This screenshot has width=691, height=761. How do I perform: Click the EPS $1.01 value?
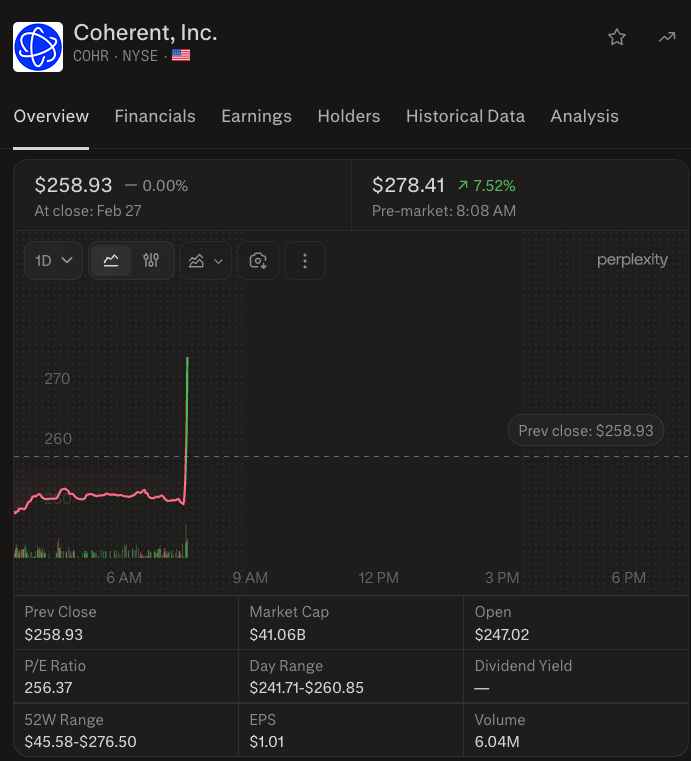point(266,742)
